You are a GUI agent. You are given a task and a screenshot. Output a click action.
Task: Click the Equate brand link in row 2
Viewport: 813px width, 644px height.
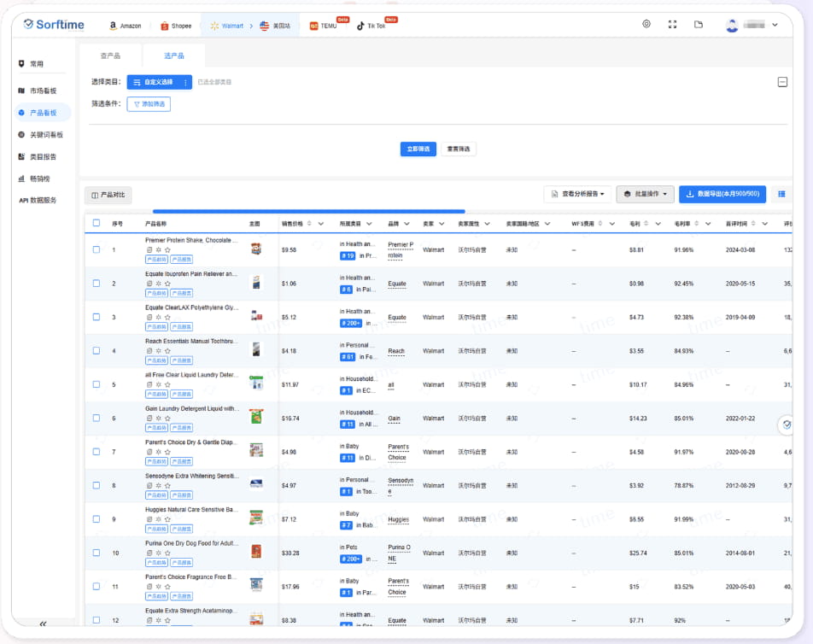(x=397, y=284)
